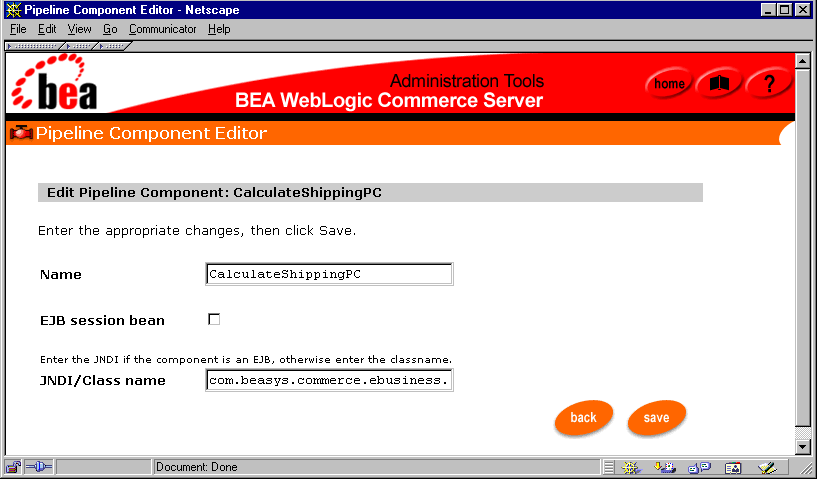Close the Netscape window

(803, 10)
